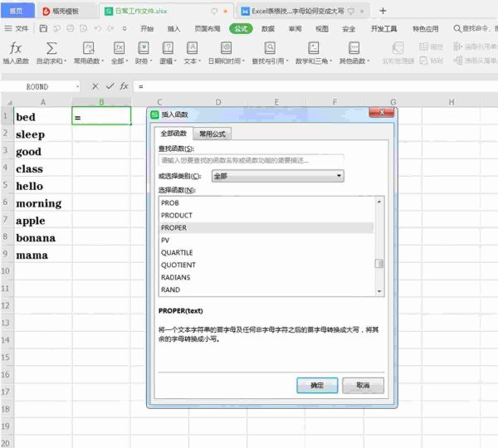Click the redo arrow icon
The image size is (498, 448).
[x=110, y=28]
